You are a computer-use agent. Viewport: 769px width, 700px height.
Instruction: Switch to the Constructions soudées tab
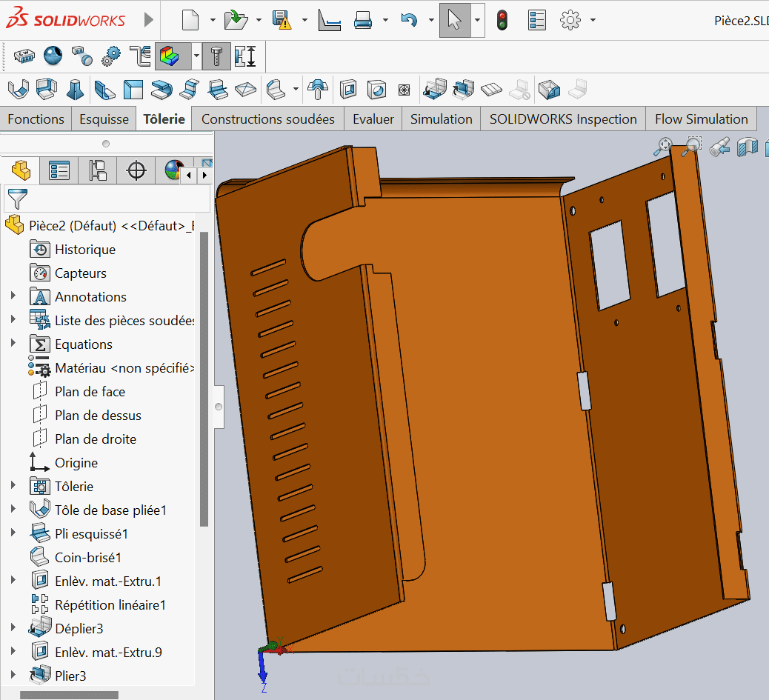pos(267,119)
